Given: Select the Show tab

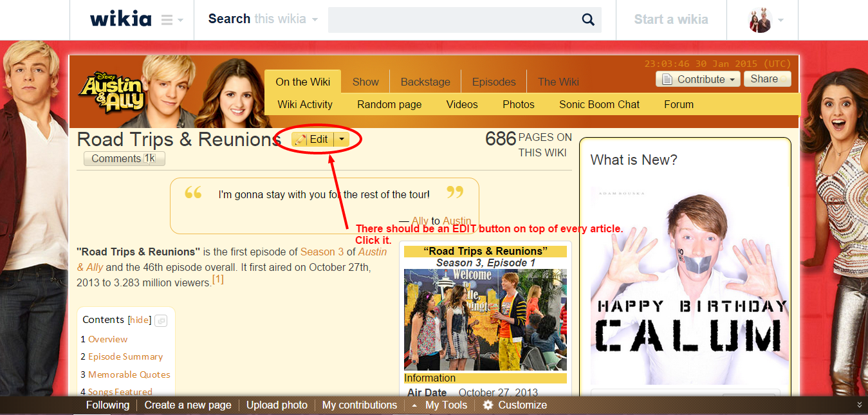Looking at the screenshot, I should tap(365, 82).
